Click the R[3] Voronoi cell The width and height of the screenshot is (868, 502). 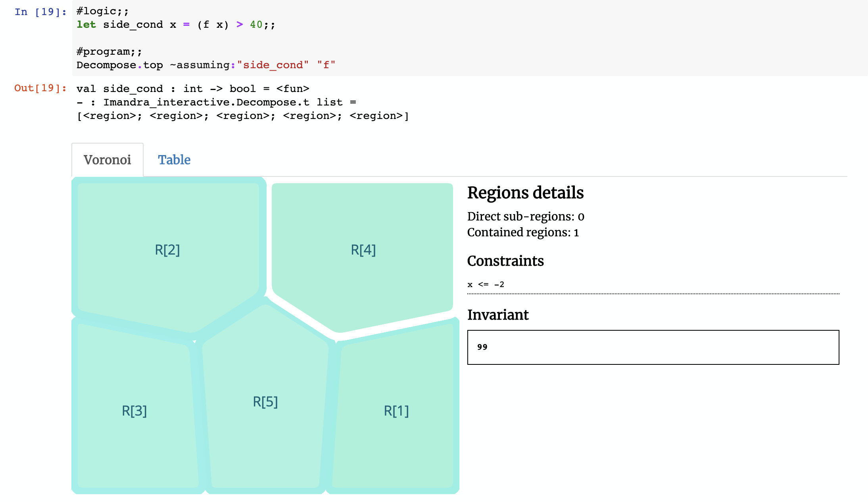(x=134, y=411)
